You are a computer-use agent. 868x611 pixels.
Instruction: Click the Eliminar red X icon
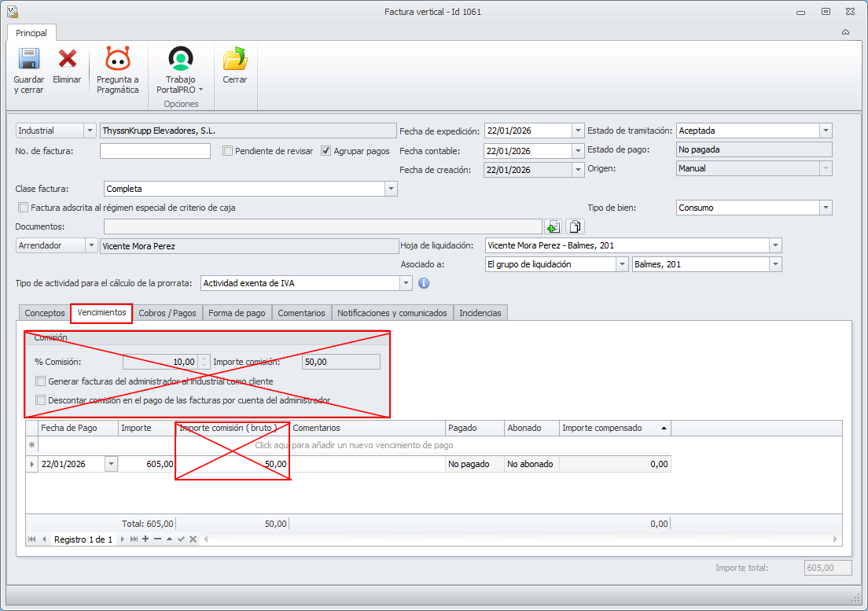(68, 59)
